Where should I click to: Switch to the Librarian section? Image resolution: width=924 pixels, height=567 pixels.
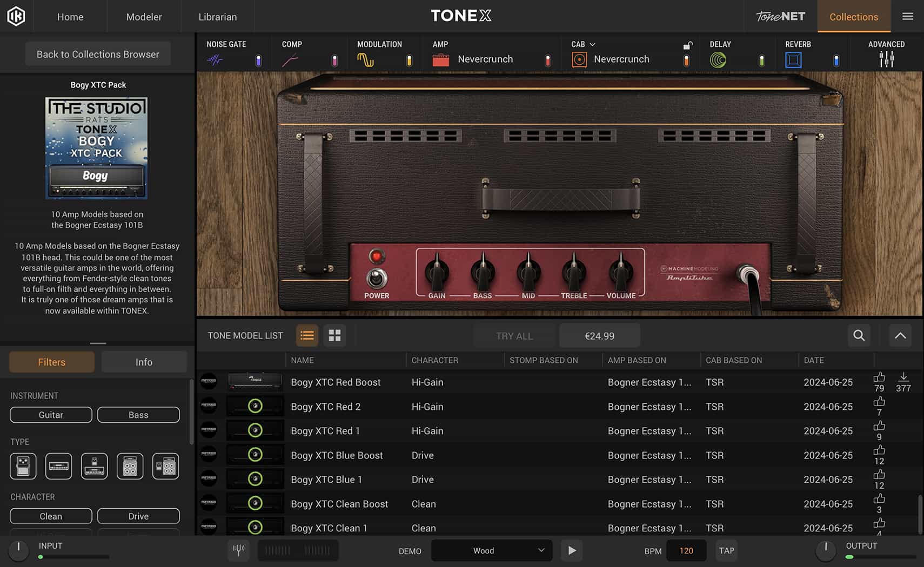click(x=218, y=16)
